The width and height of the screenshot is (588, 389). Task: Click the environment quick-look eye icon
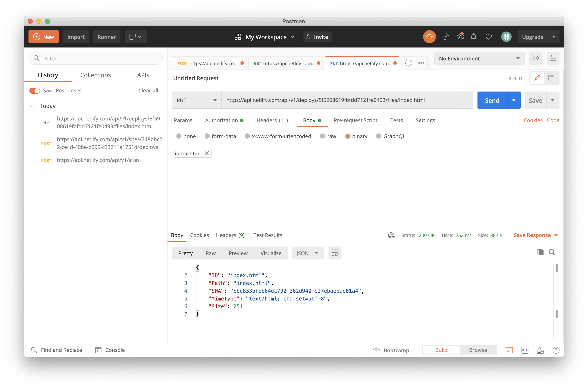[x=536, y=58]
